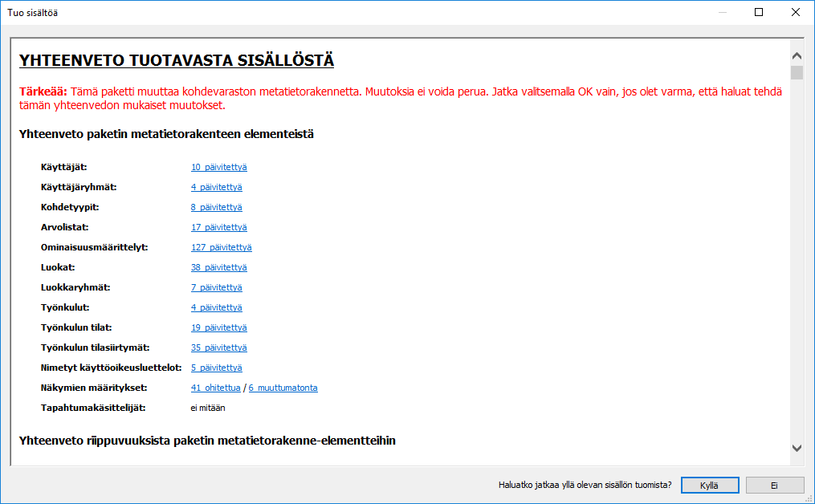Screen dimensions: 815x504
Task: Close the Tuo sisältöä dialog
Action: 795,12
